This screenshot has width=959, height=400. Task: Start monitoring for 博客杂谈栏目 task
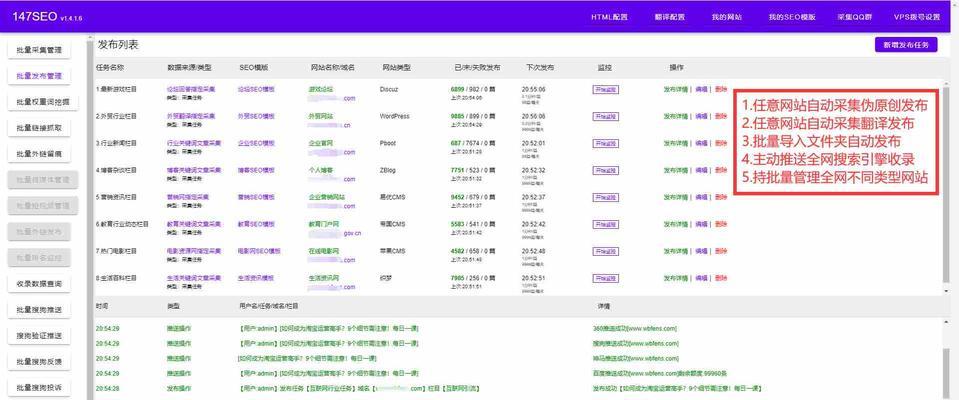tap(605, 170)
